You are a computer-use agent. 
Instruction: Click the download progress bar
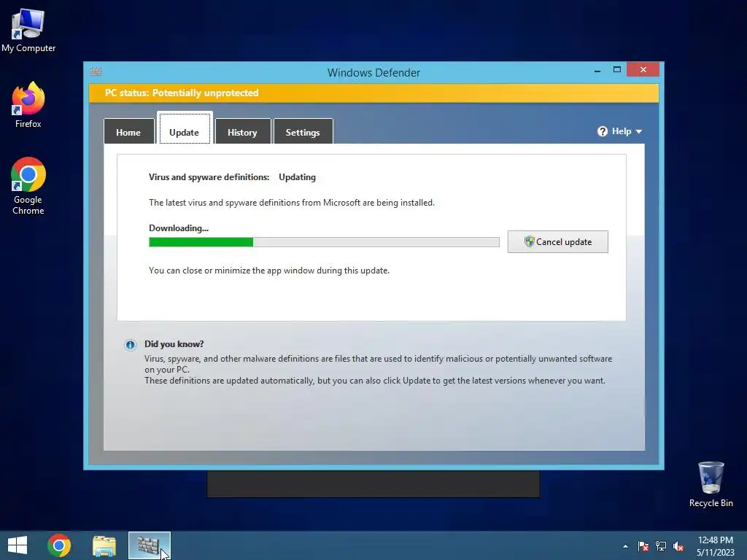pos(324,242)
